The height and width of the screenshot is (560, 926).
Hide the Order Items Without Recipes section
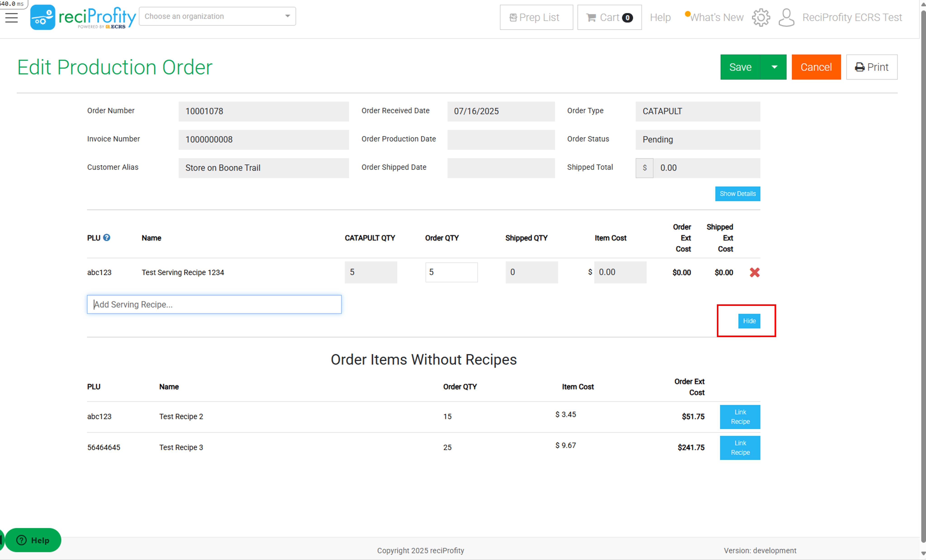pos(749,321)
